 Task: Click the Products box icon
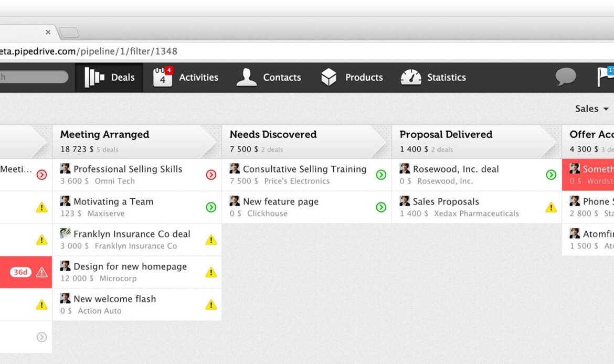click(x=329, y=77)
